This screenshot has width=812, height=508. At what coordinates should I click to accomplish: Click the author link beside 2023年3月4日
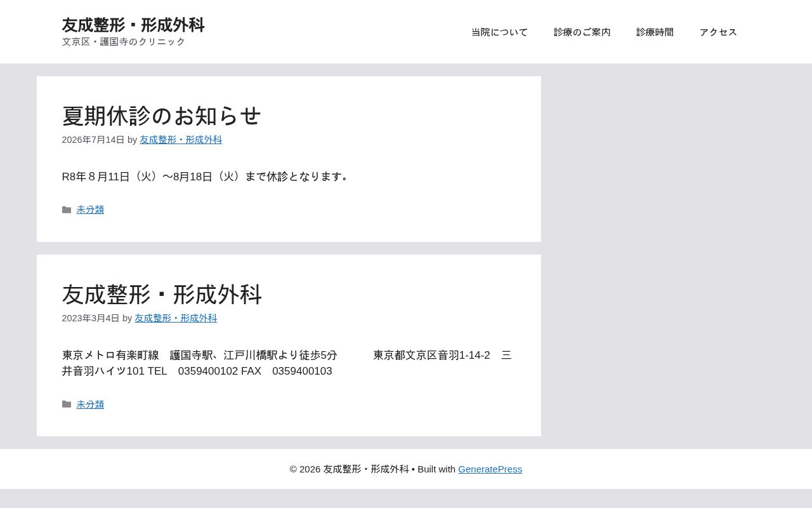[176, 318]
